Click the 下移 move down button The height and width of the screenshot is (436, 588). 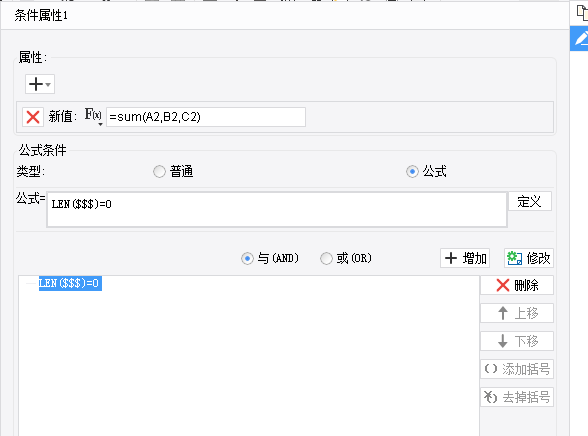click(x=517, y=341)
